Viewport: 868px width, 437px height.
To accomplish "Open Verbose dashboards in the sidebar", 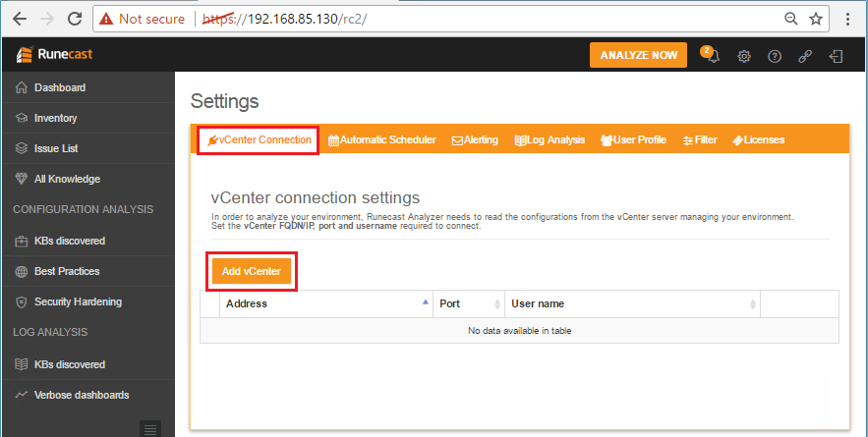I will pyautogui.click(x=88, y=395).
